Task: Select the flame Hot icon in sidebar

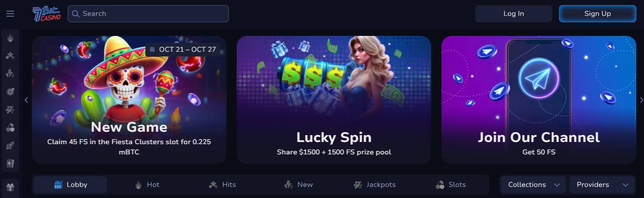Action: [10, 38]
